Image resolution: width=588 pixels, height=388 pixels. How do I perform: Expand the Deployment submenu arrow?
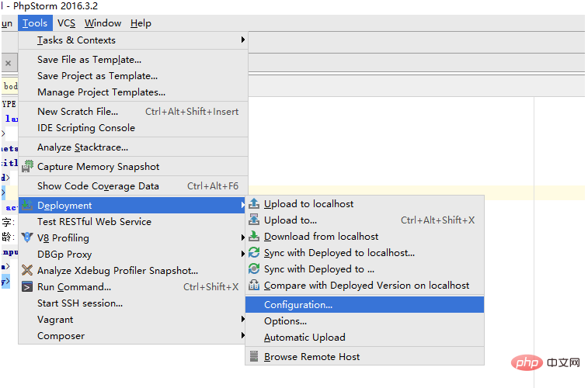coord(242,205)
